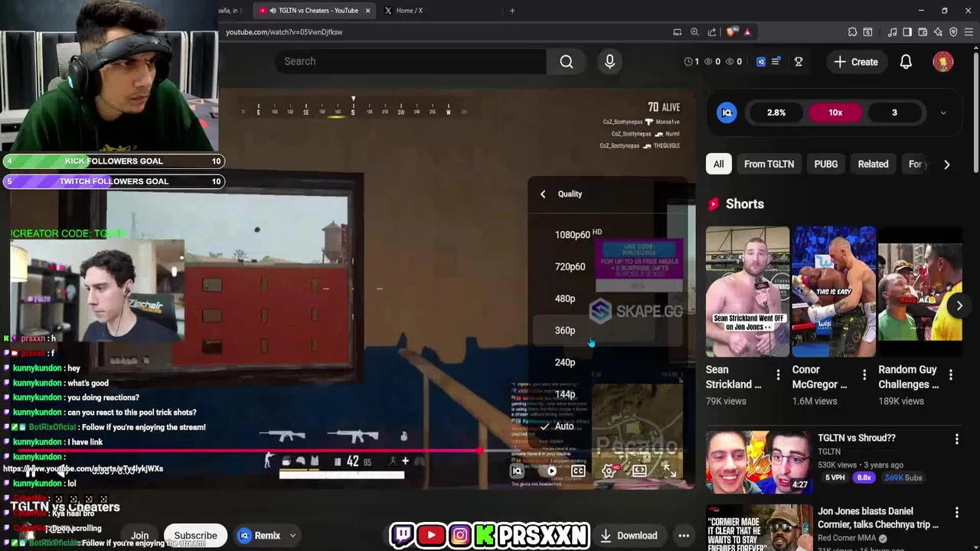
Task: Select 360p quality
Action: point(609,331)
